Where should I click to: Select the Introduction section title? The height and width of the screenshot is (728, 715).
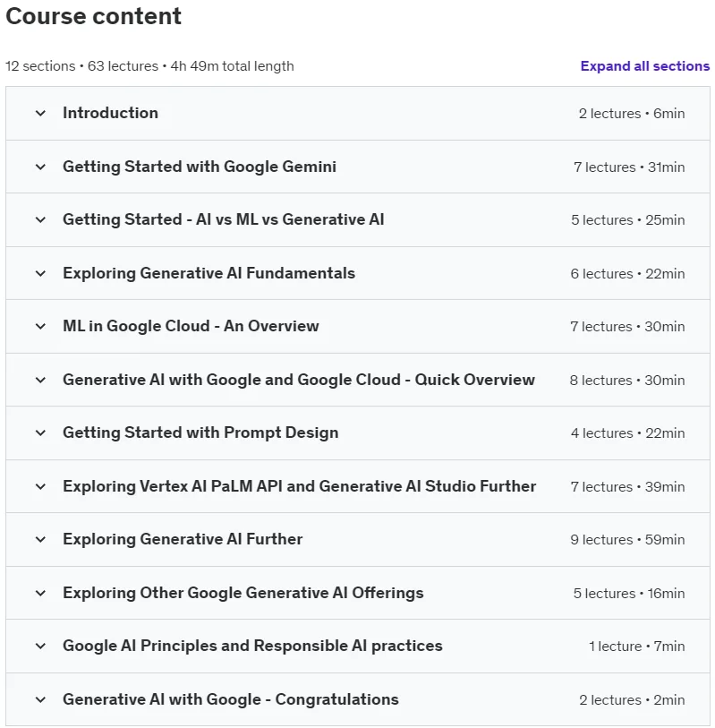[x=110, y=113]
